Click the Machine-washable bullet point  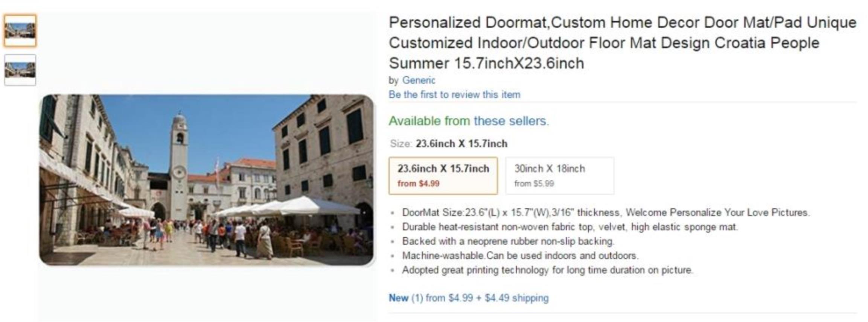[x=520, y=255]
